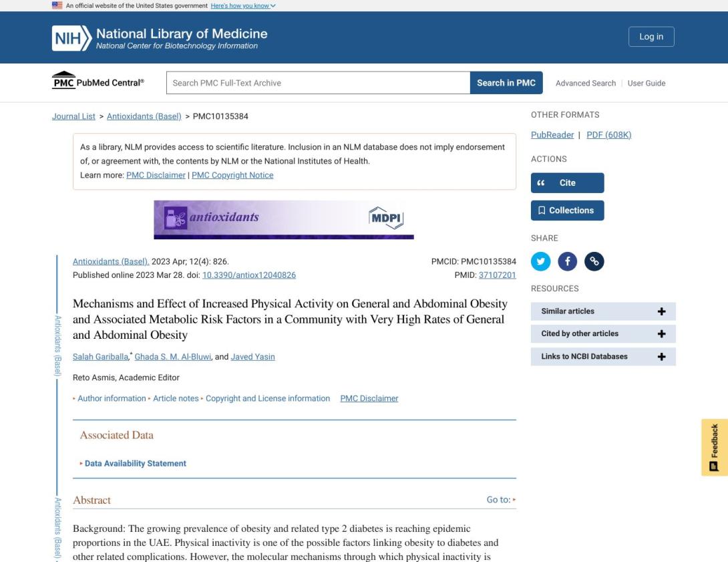
Task: Click the PMC full-text search field
Action: pos(318,83)
